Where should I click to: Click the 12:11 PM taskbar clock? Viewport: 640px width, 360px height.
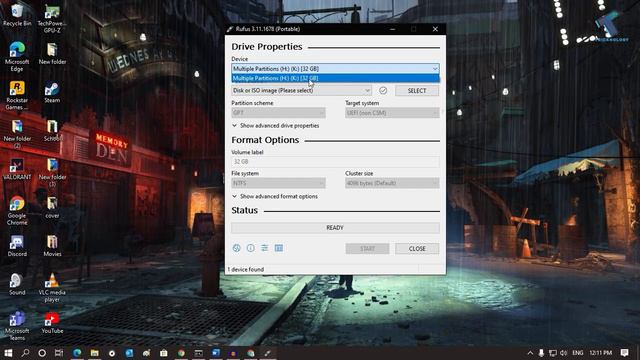pyautogui.click(x=600, y=353)
